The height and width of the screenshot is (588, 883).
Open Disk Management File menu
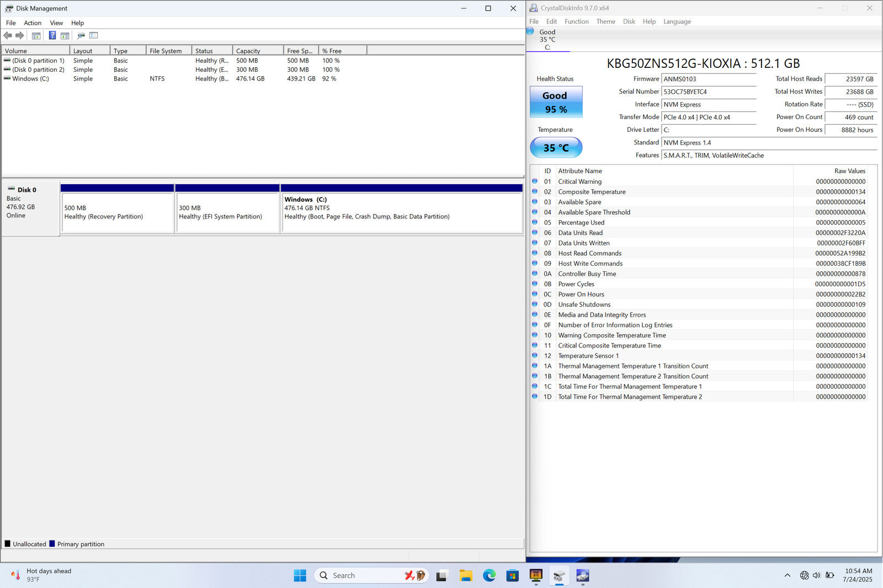11,23
